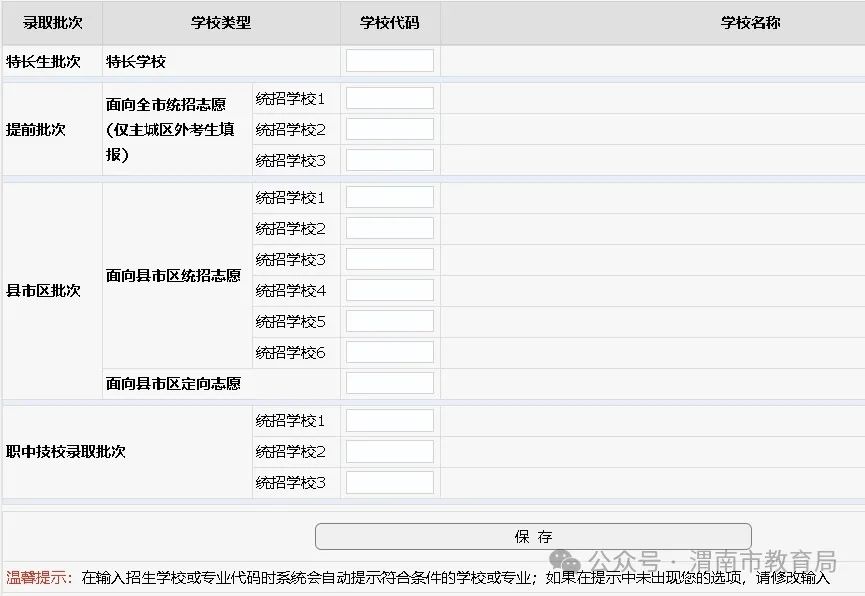This screenshot has height=596, width=865.
Task: Select the 统招学校5 code input field
Action: click(x=389, y=320)
